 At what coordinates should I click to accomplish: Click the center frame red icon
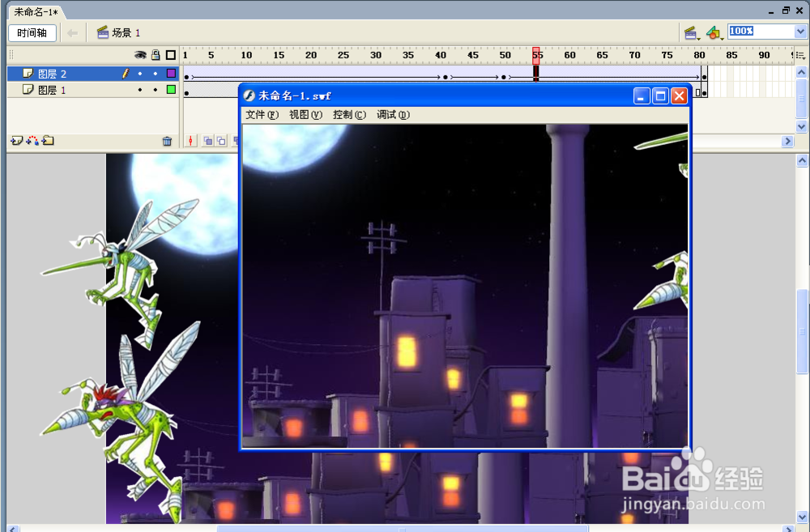click(x=190, y=141)
